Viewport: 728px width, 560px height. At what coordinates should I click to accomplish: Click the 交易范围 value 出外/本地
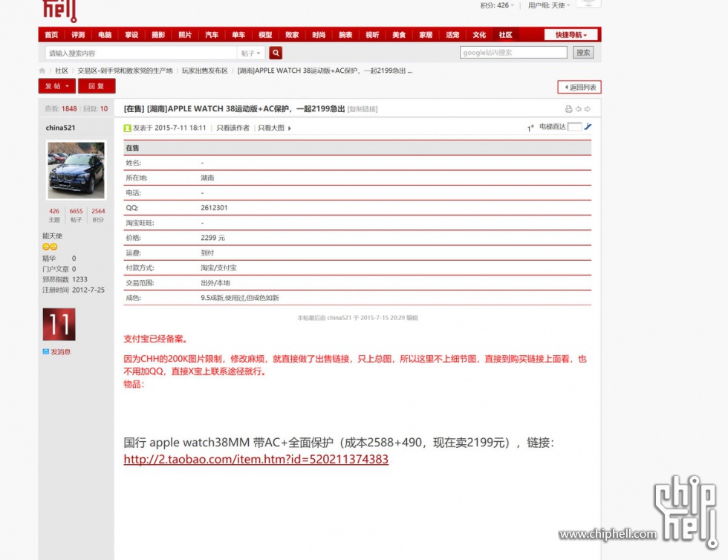[215, 283]
